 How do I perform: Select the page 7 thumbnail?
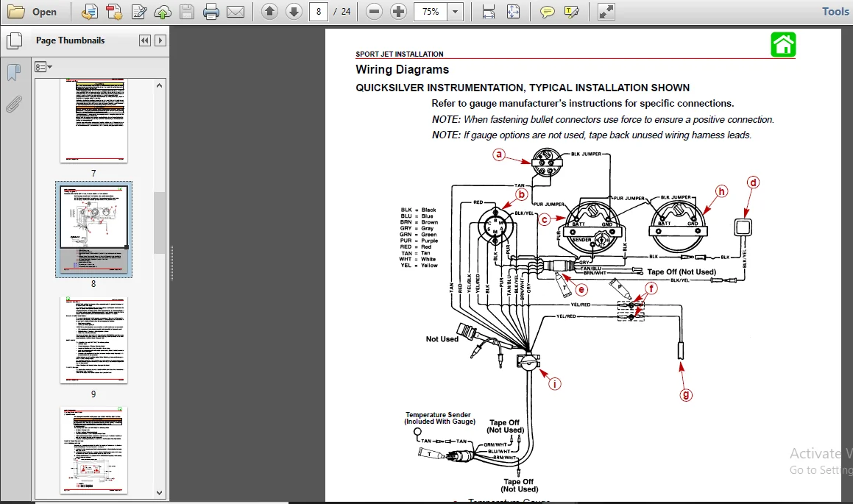(93, 120)
